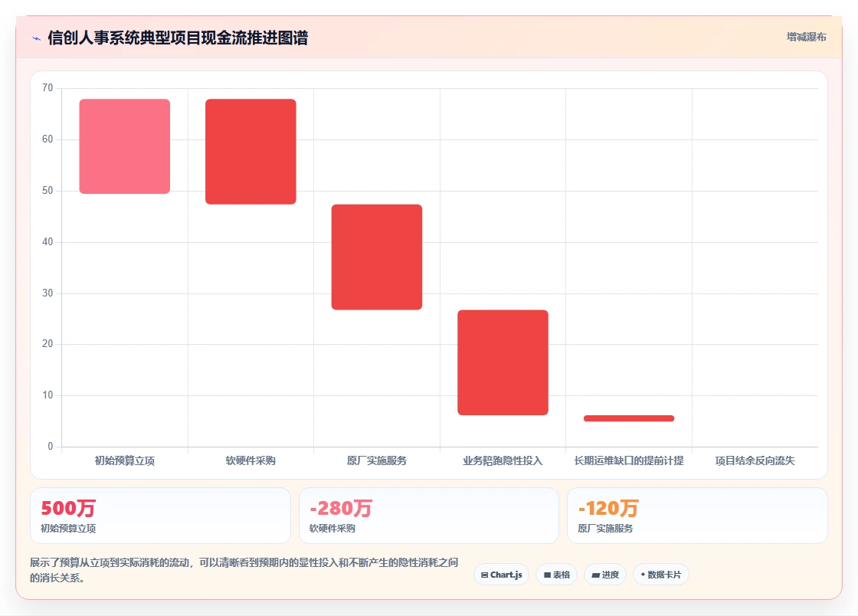Click y-axis value 50
The height and width of the screenshot is (616, 858).
coord(47,191)
